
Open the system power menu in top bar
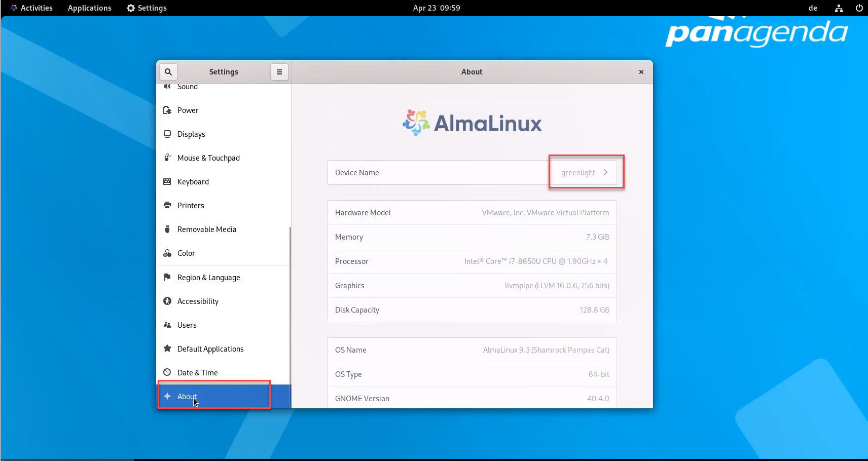point(859,8)
